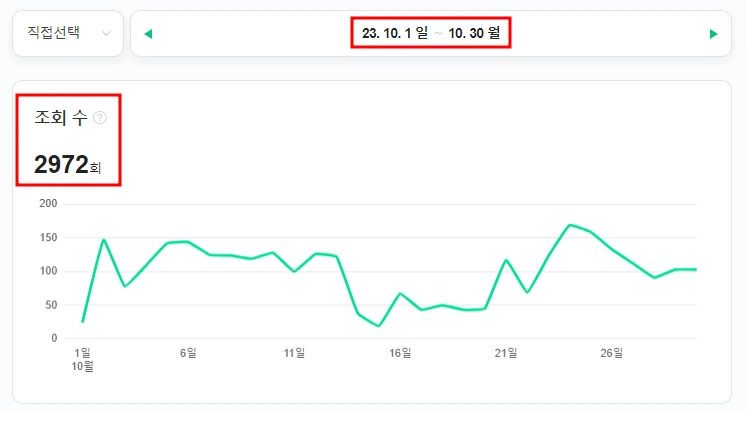Image resolution: width=754 pixels, height=423 pixels.
Task: Click the 21일 x-axis label
Action: tap(506, 353)
